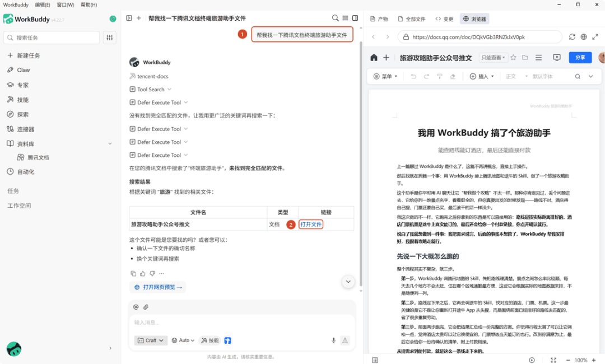Open the 菜单 dropdown in document toolbar
Screen dimensions: 605x364
[385, 76]
